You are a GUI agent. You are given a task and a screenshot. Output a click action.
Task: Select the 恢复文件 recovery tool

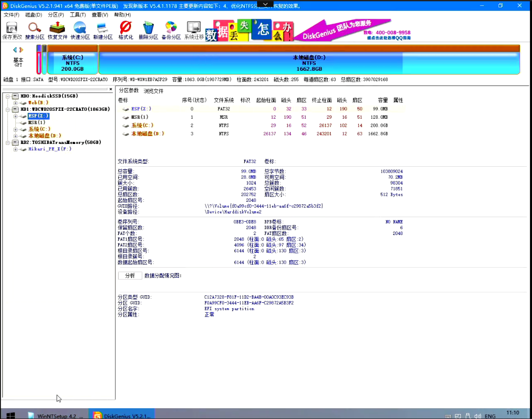click(x=57, y=28)
